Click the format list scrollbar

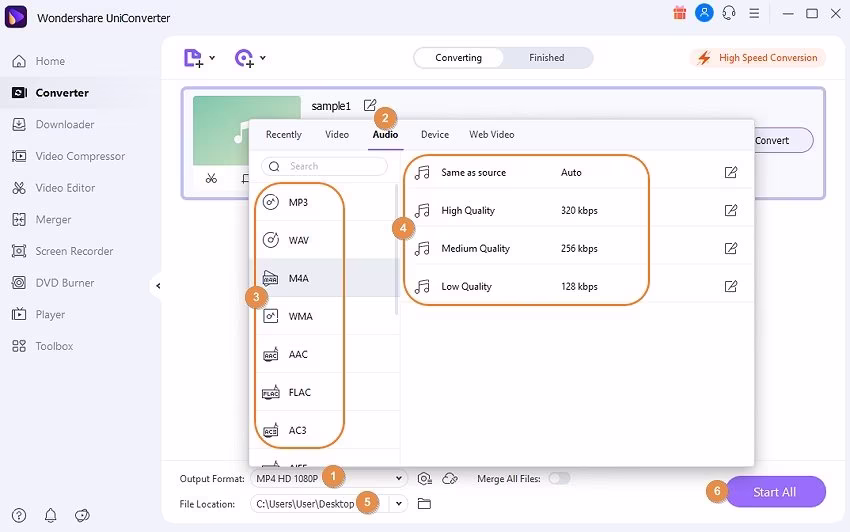[397, 249]
